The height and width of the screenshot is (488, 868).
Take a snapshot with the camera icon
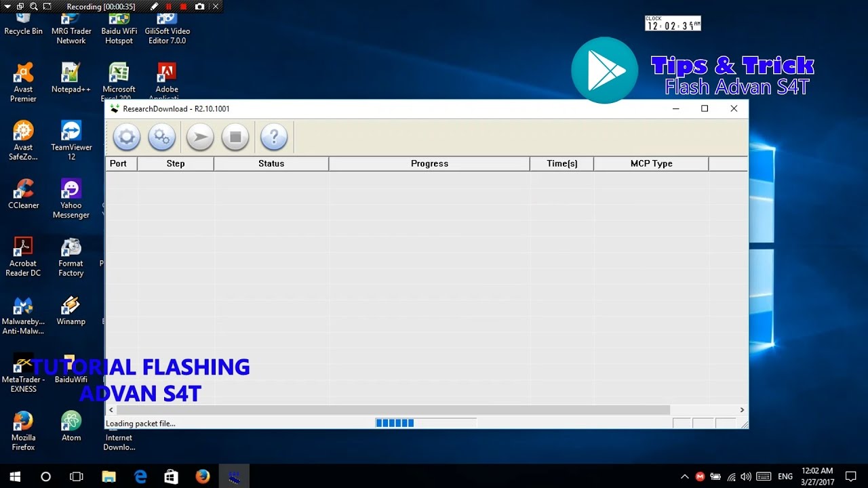point(199,6)
